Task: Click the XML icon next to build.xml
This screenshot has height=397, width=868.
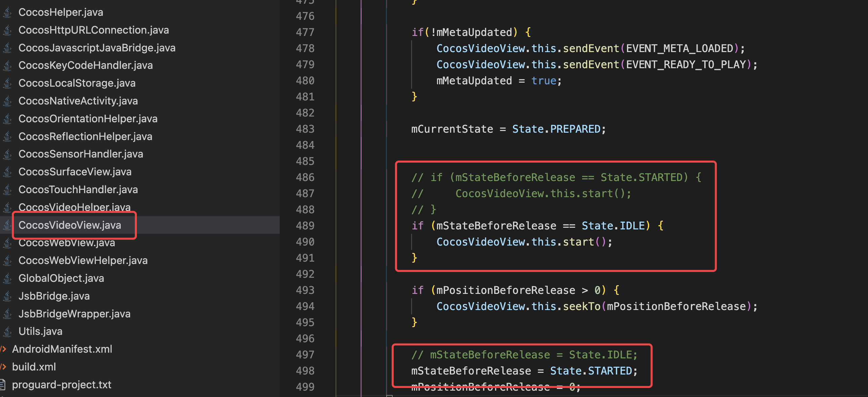Action: (x=3, y=367)
